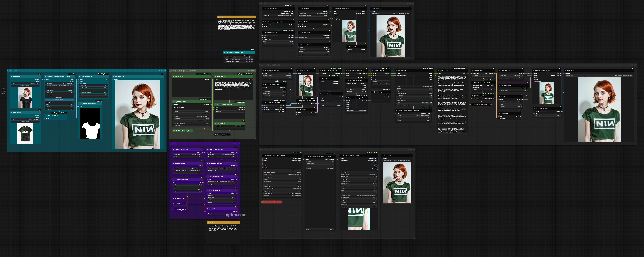Open My Ollama Vision model minicpm-v dropdown
This screenshot has height=257, width=644.
coord(192,116)
